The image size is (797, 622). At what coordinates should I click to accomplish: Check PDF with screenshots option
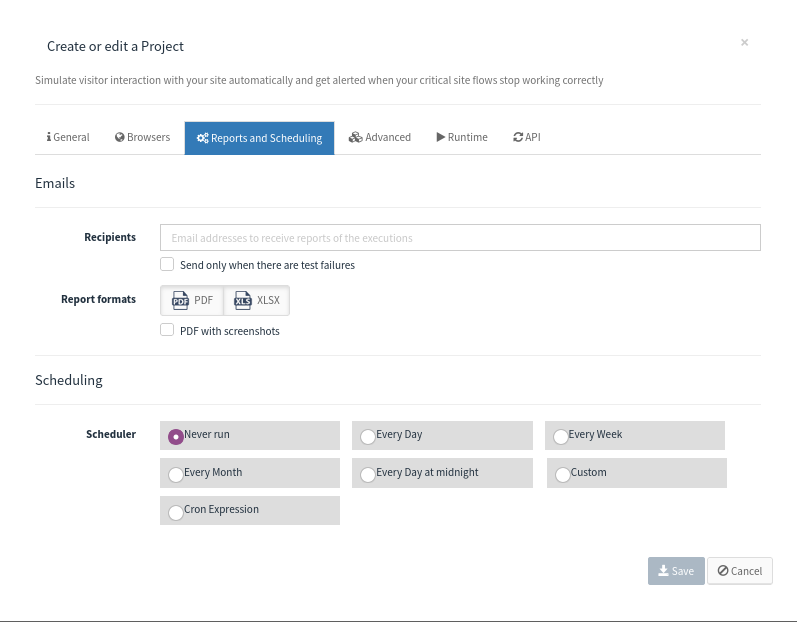167,330
